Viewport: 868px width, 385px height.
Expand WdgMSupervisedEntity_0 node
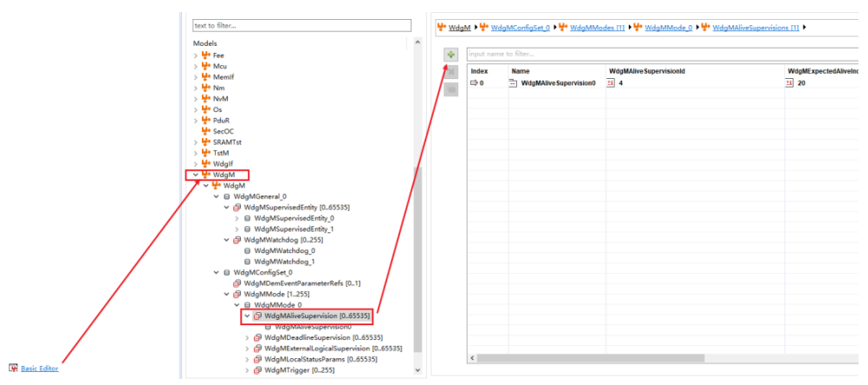(237, 219)
